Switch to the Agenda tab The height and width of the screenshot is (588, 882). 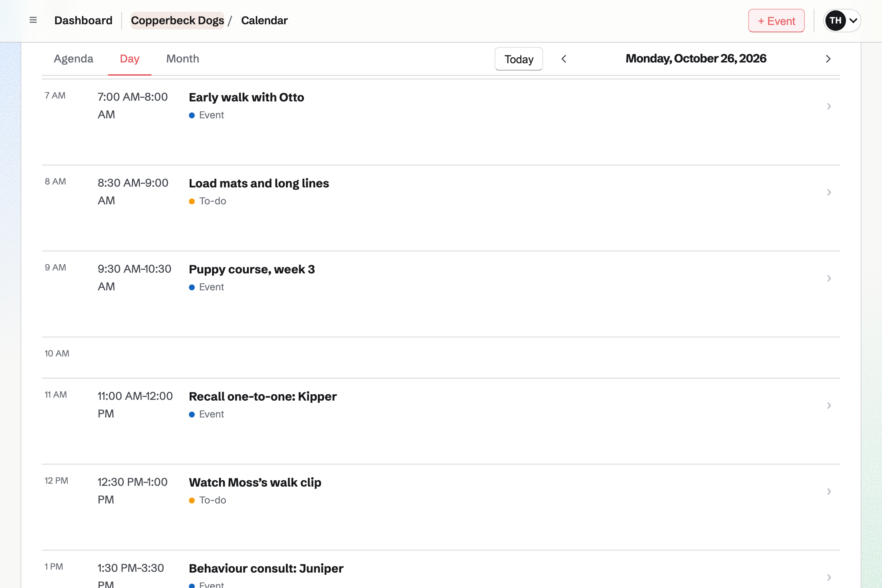tap(73, 59)
